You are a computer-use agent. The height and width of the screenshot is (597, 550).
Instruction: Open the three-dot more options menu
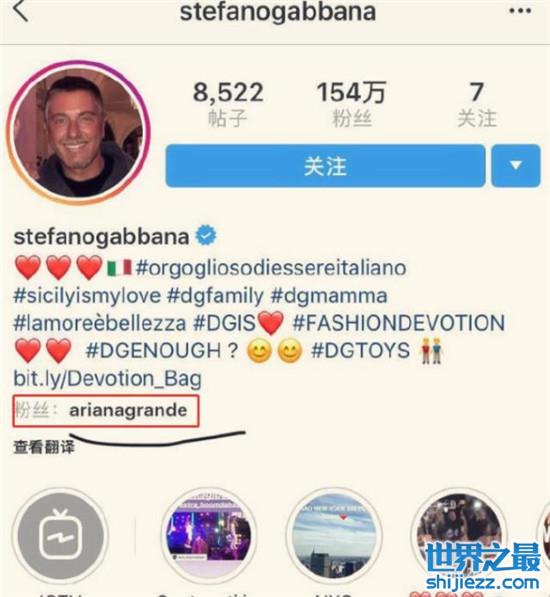pos(520,11)
